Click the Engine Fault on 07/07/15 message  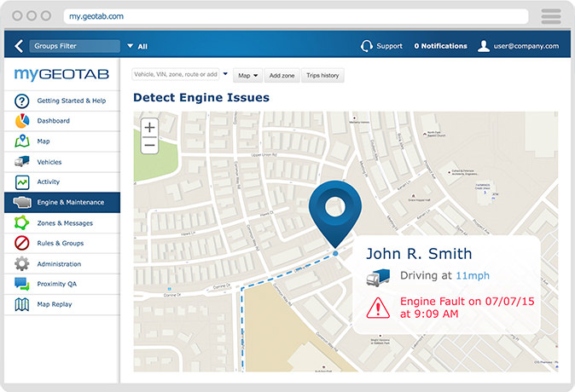(x=468, y=308)
